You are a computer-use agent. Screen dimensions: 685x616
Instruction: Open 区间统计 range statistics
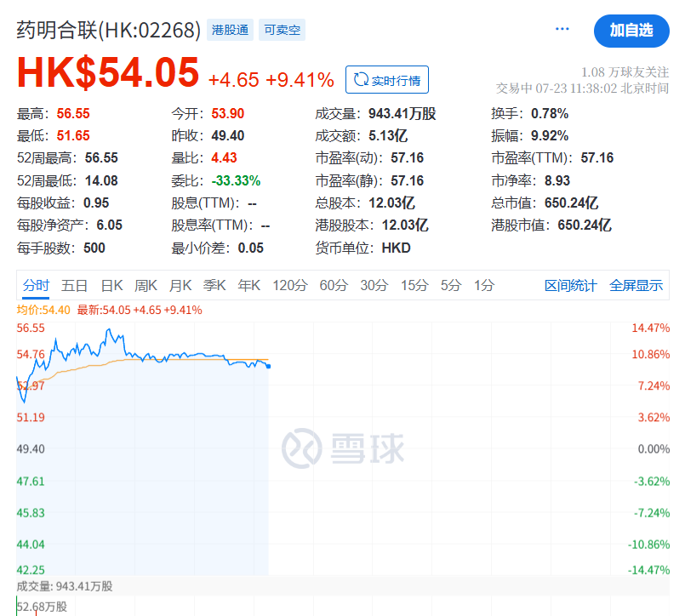pyautogui.click(x=571, y=286)
